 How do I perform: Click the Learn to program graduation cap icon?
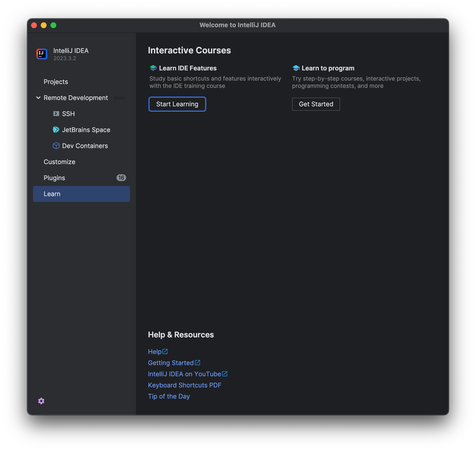(x=296, y=68)
